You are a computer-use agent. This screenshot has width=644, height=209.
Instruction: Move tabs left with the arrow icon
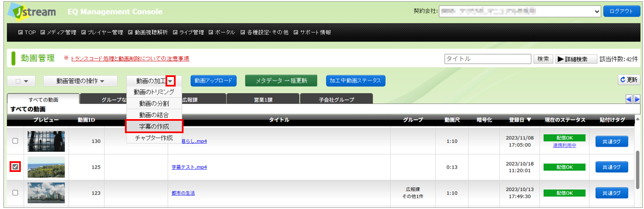click(x=628, y=99)
